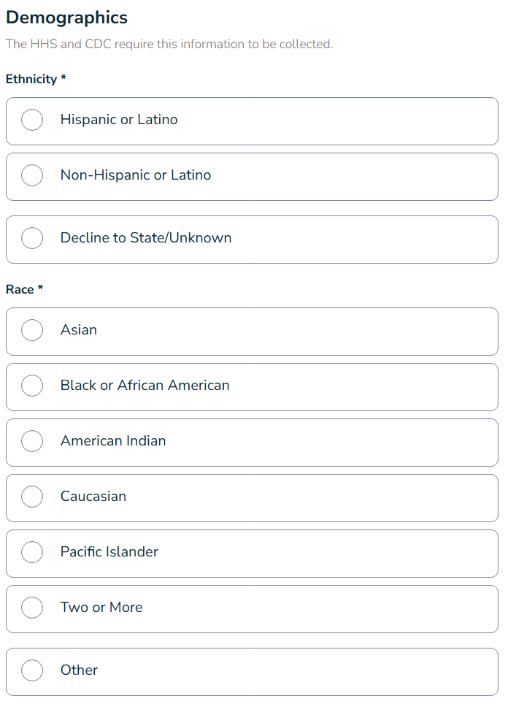Click the Race required field label
This screenshot has height=708, width=516.
tap(24, 289)
